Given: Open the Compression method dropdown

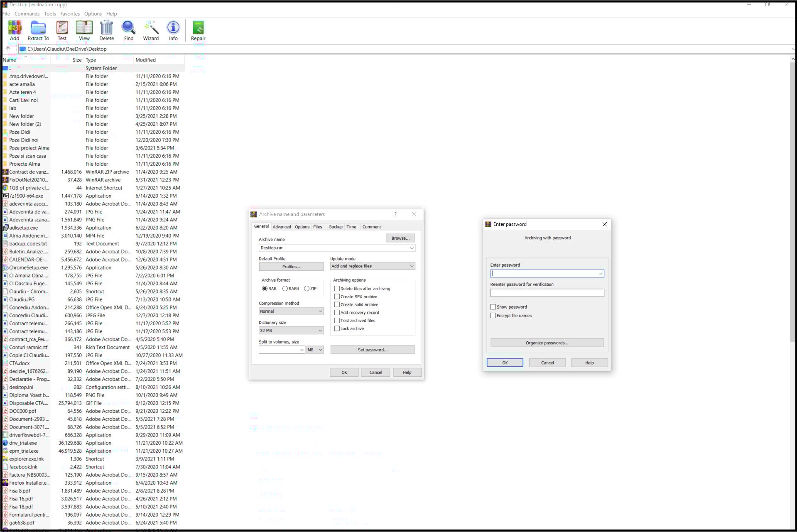Looking at the screenshot, I should [x=320, y=311].
